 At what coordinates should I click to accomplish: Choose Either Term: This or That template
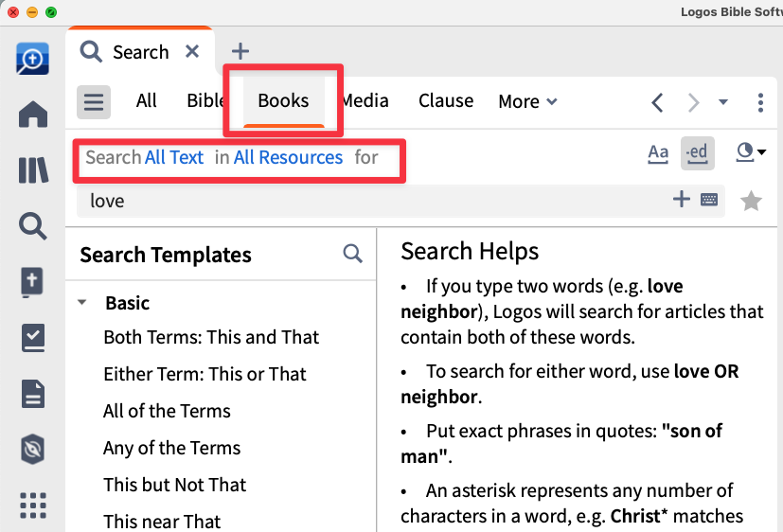coord(205,374)
